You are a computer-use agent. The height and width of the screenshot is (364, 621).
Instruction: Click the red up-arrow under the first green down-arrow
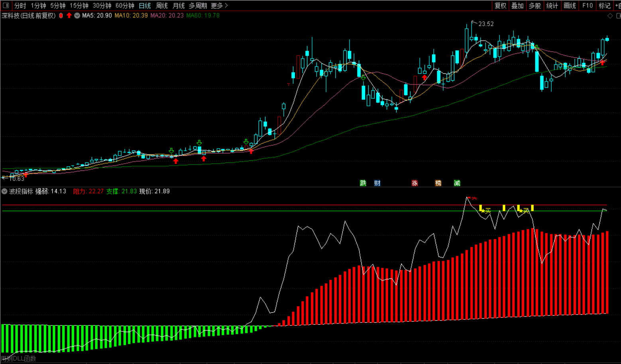[176, 161]
